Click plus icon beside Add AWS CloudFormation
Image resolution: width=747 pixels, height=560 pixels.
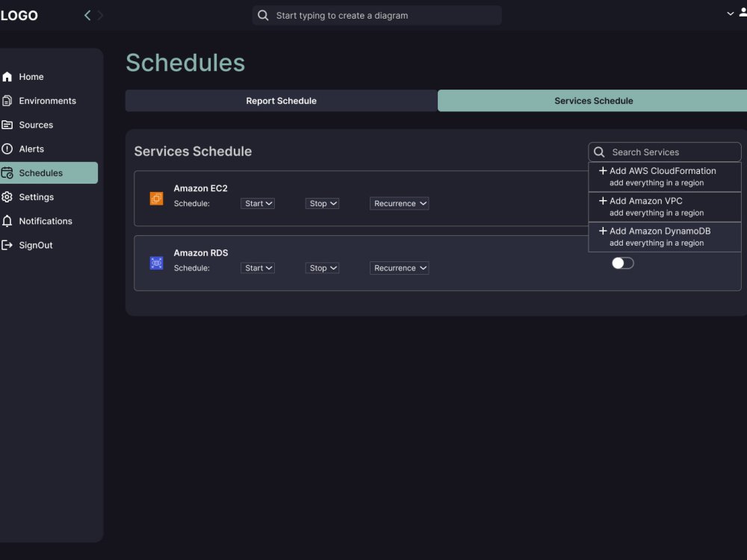[603, 170]
